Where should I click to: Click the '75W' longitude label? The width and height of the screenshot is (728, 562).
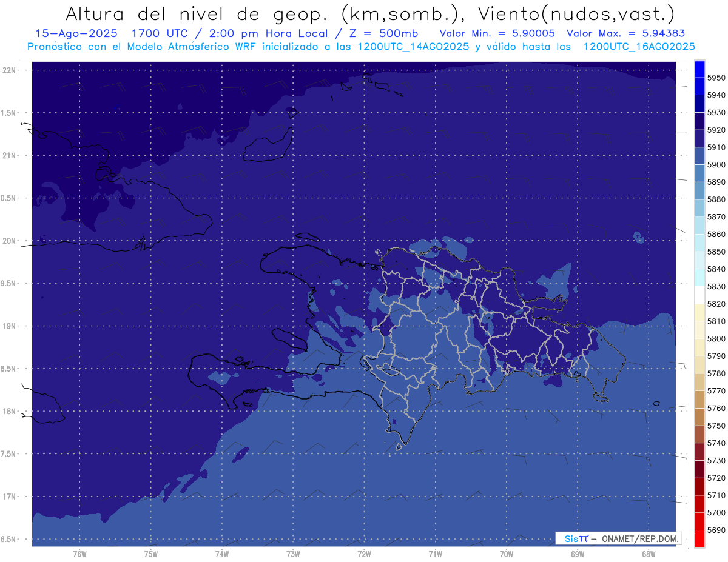(x=150, y=553)
